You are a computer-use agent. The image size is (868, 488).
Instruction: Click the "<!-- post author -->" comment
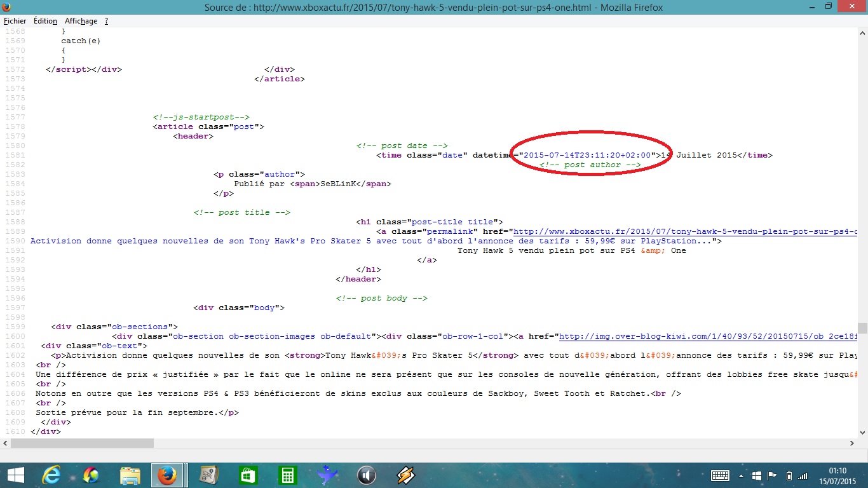pyautogui.click(x=590, y=165)
